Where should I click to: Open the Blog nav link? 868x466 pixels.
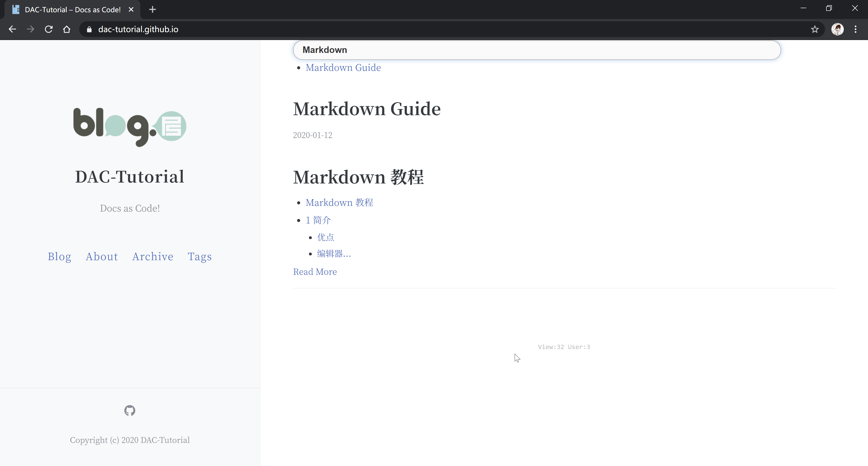click(59, 257)
